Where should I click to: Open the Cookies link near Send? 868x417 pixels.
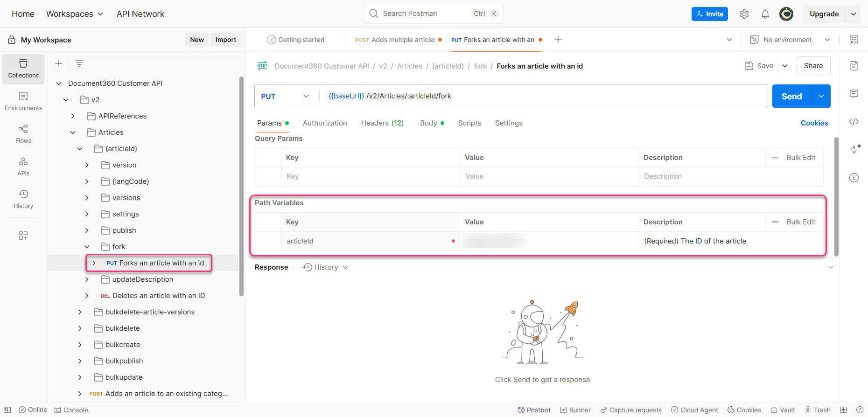coord(814,123)
